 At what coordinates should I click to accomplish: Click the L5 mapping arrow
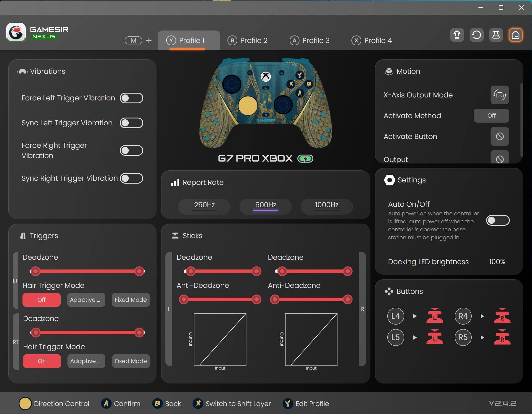coord(415,337)
